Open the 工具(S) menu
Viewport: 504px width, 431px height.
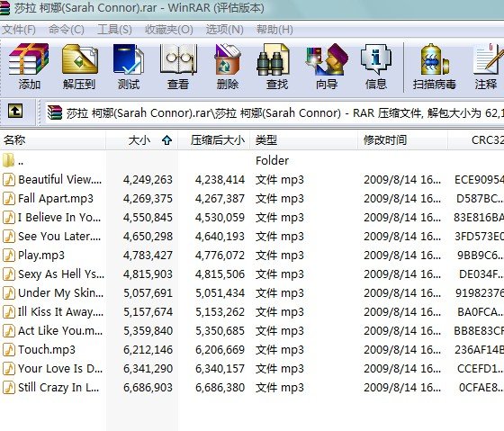tap(114, 30)
